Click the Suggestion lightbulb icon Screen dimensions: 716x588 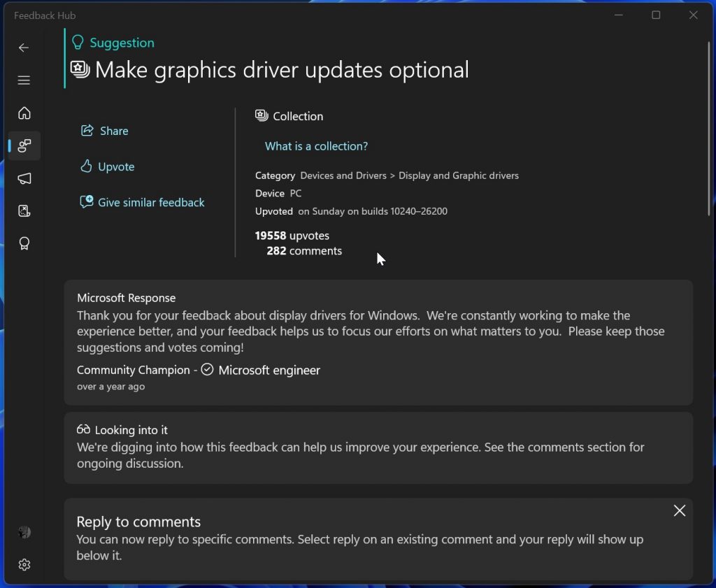pyautogui.click(x=78, y=42)
